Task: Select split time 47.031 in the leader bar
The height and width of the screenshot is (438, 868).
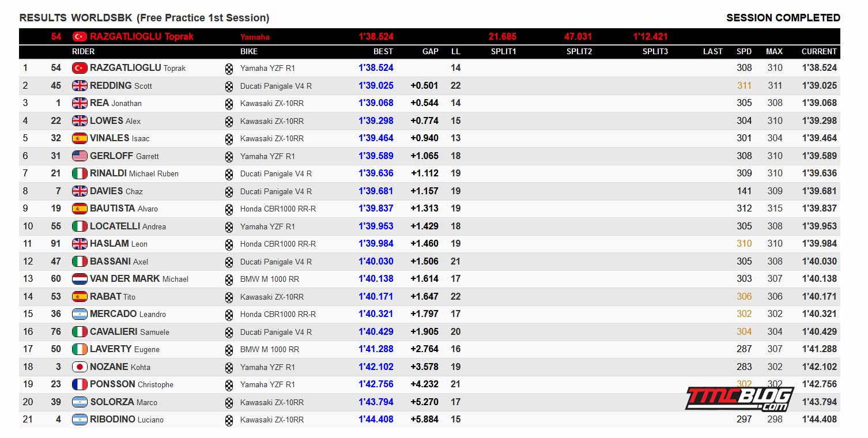Action: [x=578, y=36]
